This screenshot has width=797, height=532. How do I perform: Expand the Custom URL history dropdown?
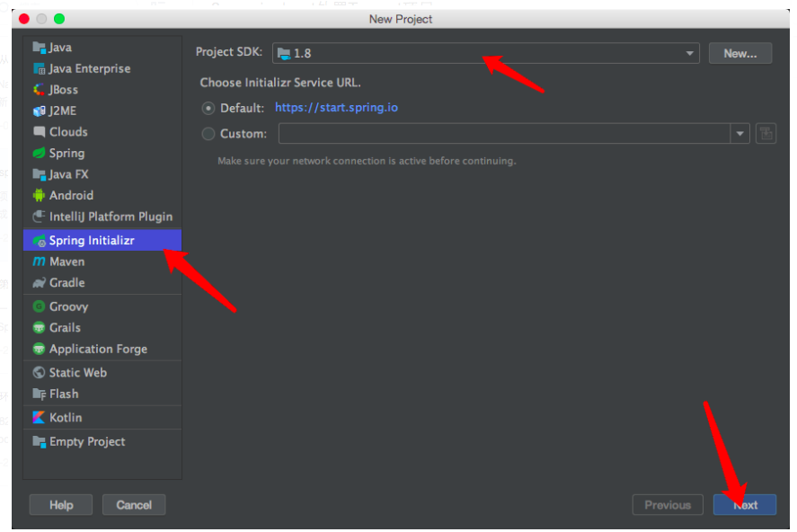pos(740,134)
